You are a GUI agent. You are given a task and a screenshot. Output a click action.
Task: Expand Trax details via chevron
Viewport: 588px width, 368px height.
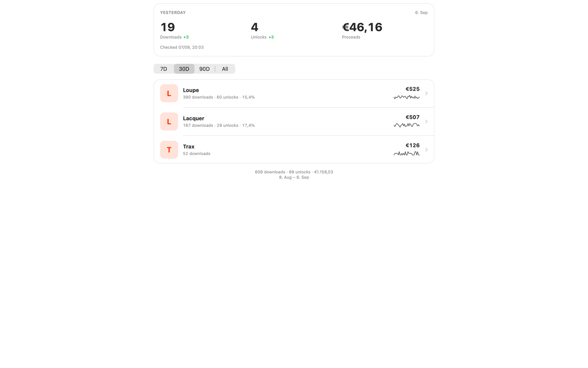coord(426,150)
